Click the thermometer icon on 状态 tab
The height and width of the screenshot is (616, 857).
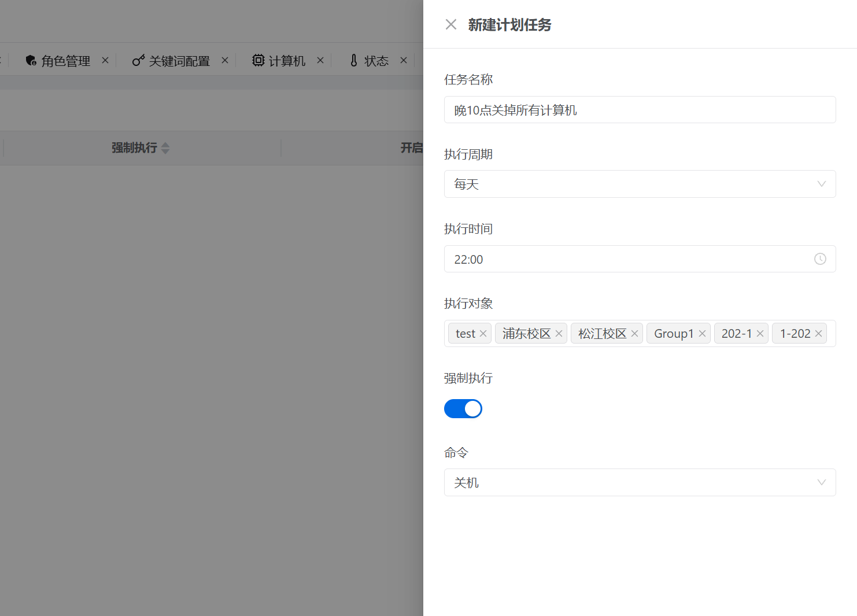click(x=354, y=60)
